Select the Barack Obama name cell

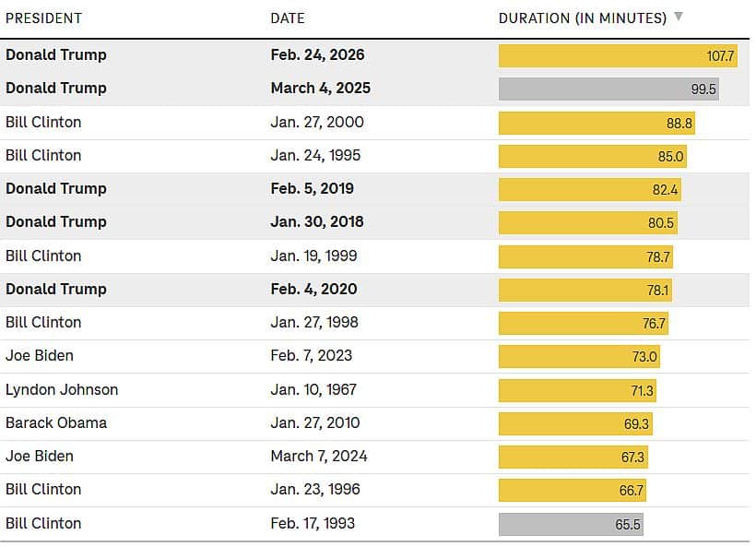coord(56,423)
